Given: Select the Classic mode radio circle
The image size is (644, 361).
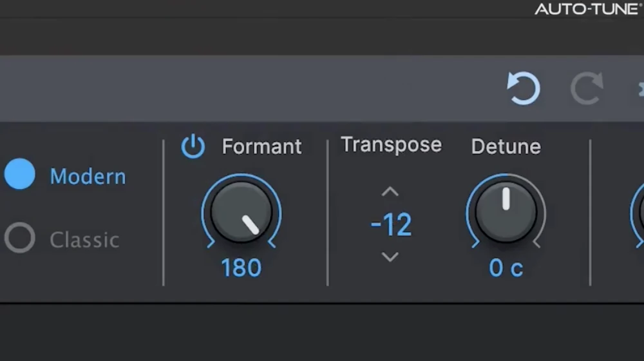Looking at the screenshot, I should (20, 238).
